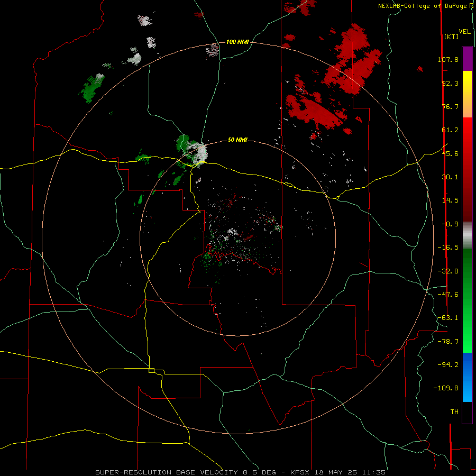Click the -47.6 value on the velocity scale
This screenshot has width=476, height=476.
pyautogui.click(x=448, y=295)
